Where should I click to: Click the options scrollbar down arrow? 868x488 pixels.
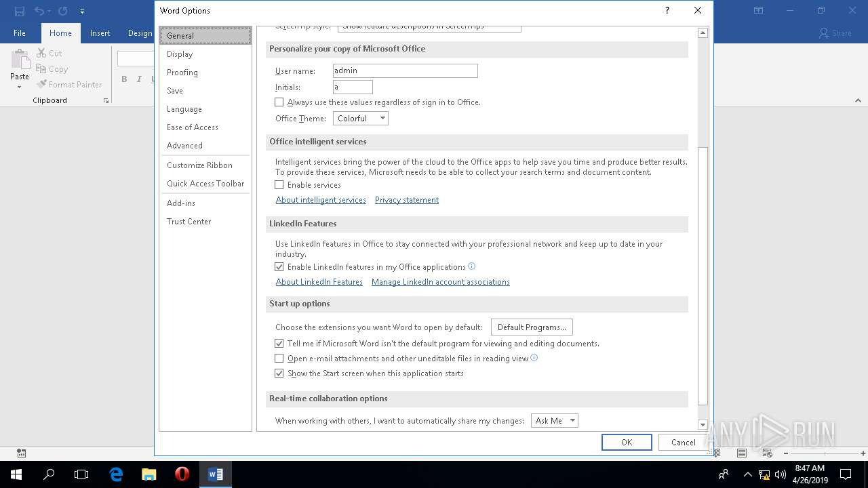pyautogui.click(x=703, y=425)
